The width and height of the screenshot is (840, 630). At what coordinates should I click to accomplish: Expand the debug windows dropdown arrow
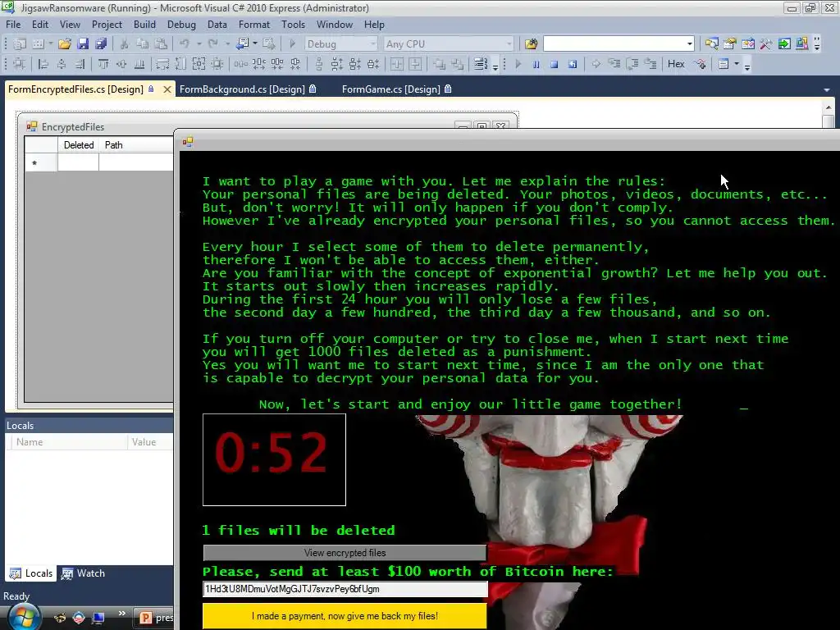click(737, 64)
